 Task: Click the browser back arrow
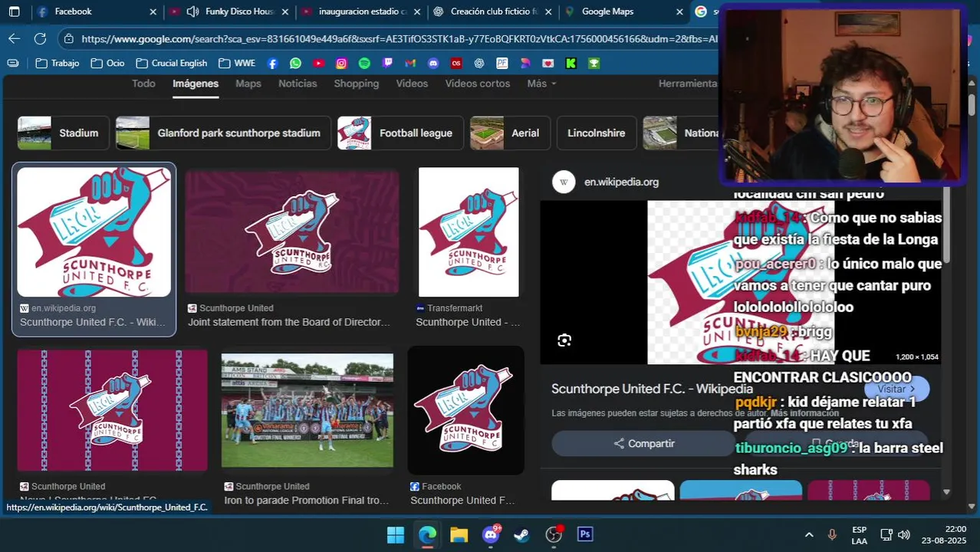pyautogui.click(x=15, y=38)
